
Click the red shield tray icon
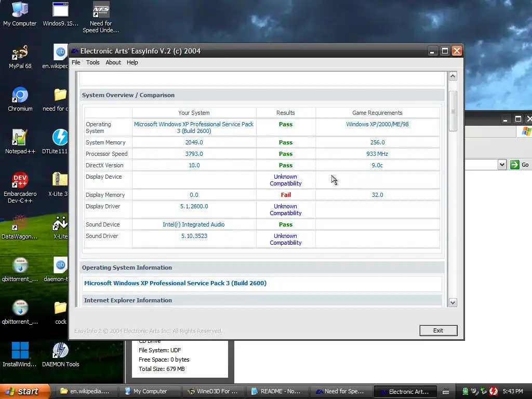click(494, 391)
